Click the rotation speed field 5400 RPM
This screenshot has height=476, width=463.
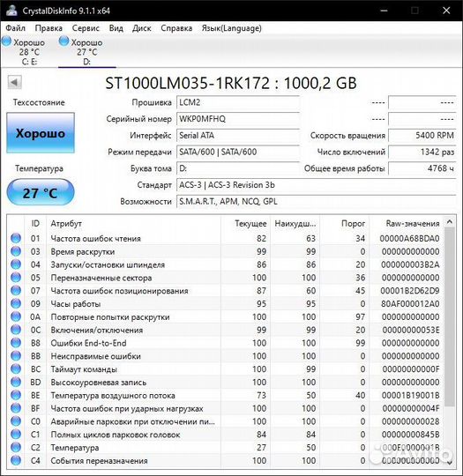pyautogui.click(x=422, y=135)
